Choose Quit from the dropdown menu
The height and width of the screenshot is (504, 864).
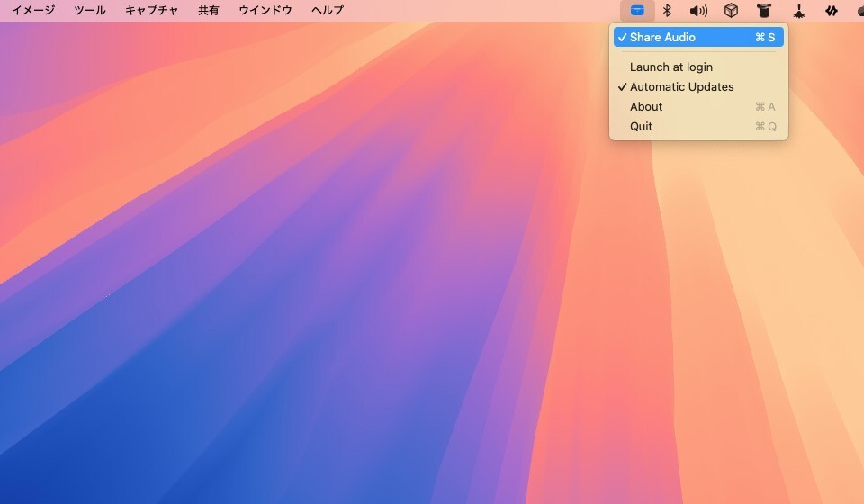point(698,127)
